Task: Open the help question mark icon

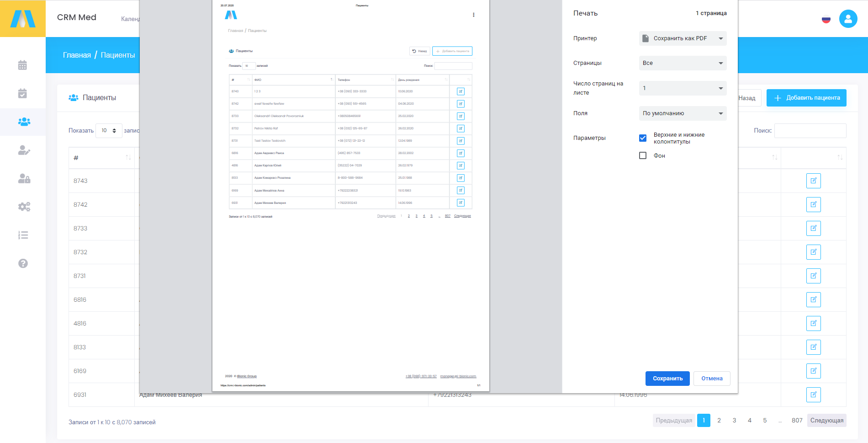Action: (x=23, y=263)
